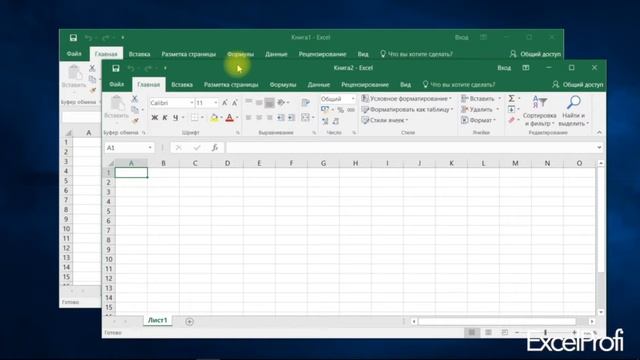Switch to Данные tab in Книга2

tap(319, 84)
